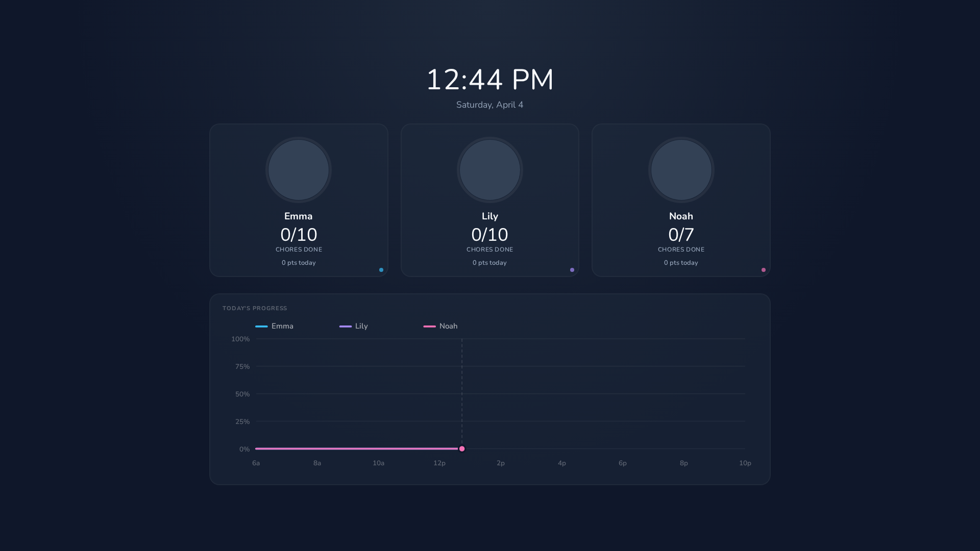This screenshot has width=980, height=551.
Task: Click CHORES DONE label under Emma
Action: point(299,249)
